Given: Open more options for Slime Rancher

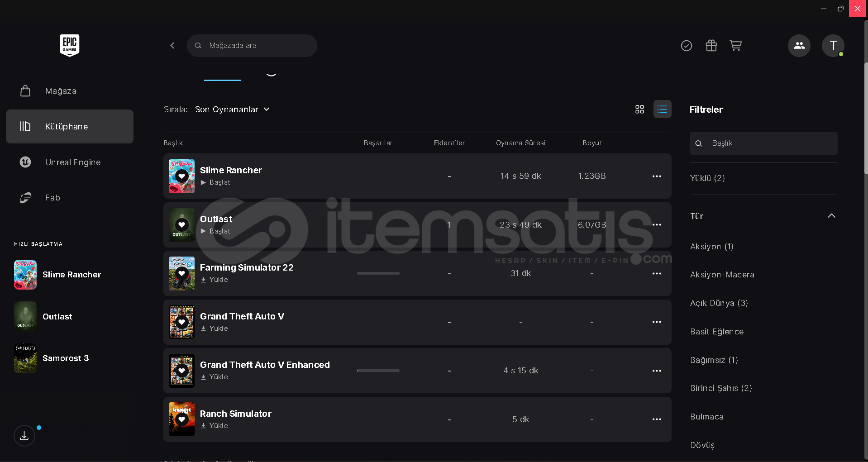Looking at the screenshot, I should tap(657, 176).
